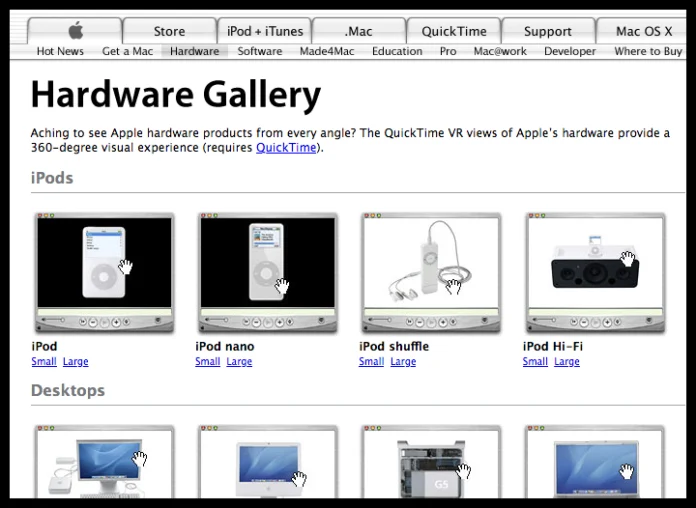Viewport: 696px width, 508px height.
Task: Open Large link under iPod shuffle
Action: click(403, 361)
